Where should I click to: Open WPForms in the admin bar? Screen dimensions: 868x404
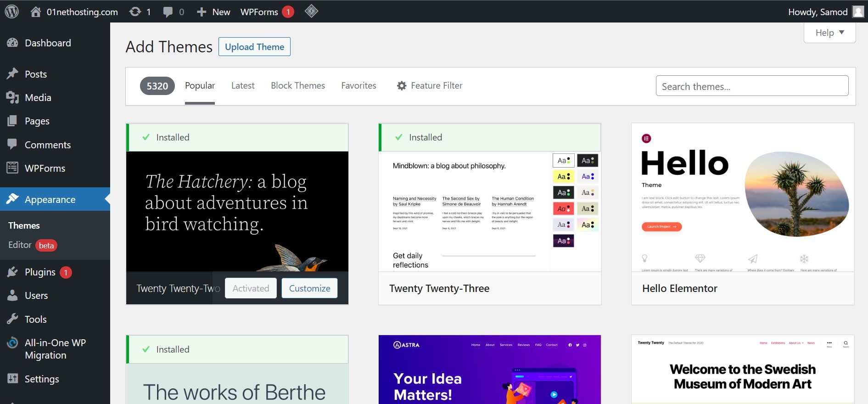[x=259, y=12]
